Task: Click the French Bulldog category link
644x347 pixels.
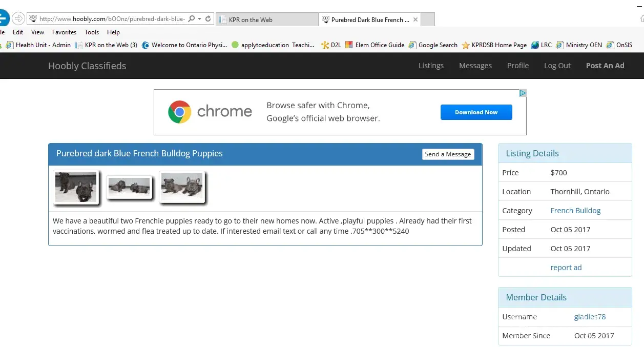Action: tap(575, 211)
